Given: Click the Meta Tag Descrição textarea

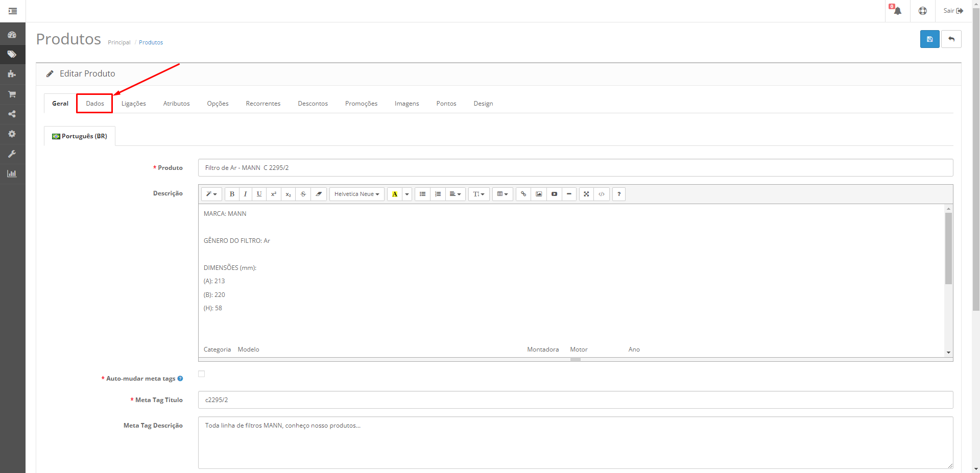Looking at the screenshot, I should [x=576, y=443].
